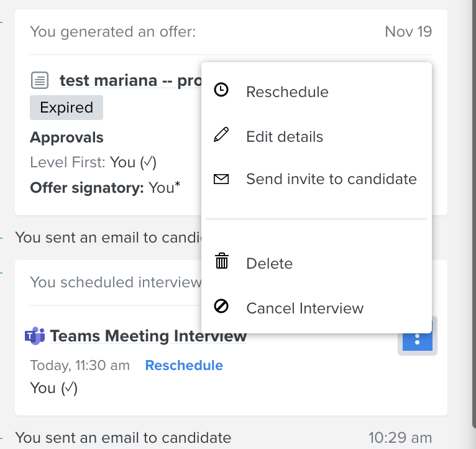Open the Teams Meeting Interview link

pos(148,336)
